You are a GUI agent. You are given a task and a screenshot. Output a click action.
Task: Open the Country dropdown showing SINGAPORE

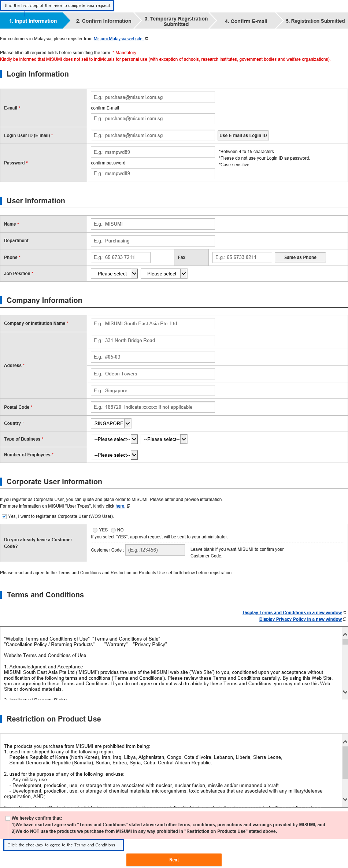[111, 423]
